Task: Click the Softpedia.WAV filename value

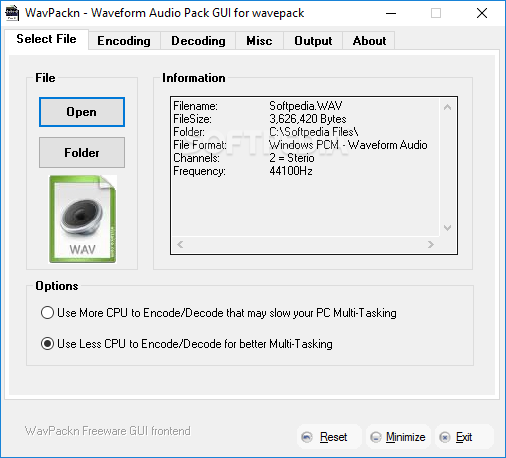Action: 306,106
